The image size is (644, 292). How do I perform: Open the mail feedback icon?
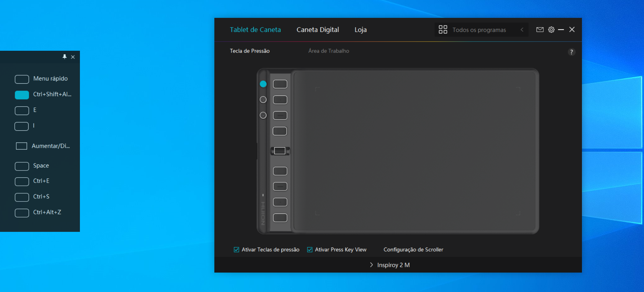tap(540, 30)
